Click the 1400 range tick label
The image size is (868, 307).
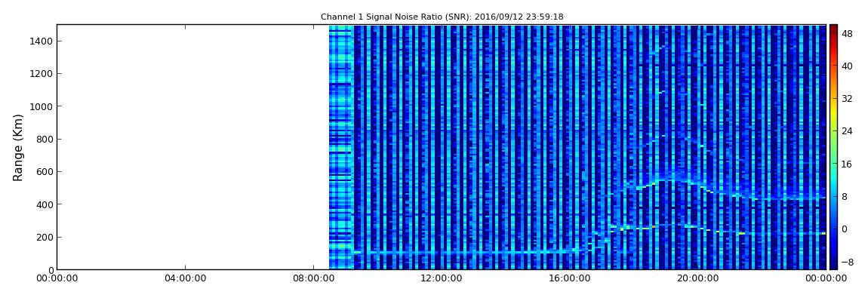coord(41,41)
